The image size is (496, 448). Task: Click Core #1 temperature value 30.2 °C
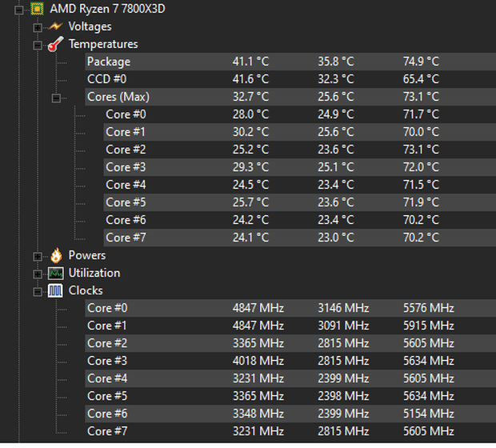coord(251,132)
